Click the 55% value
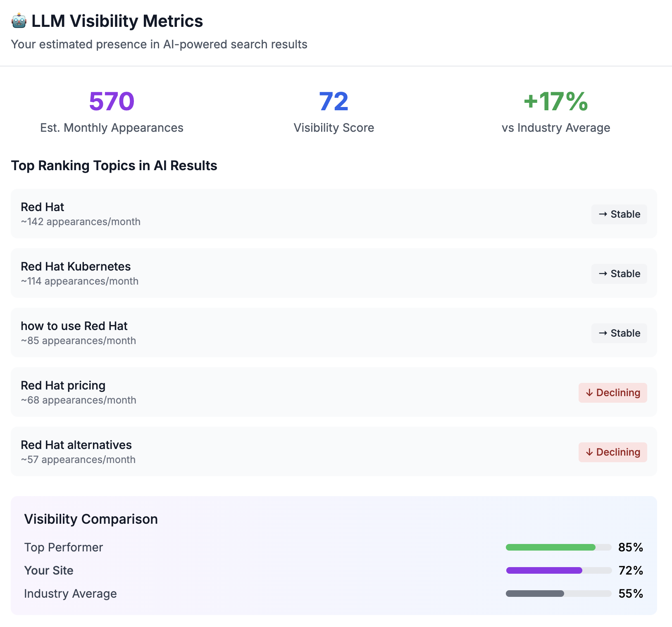The height and width of the screenshot is (627, 672). (631, 594)
